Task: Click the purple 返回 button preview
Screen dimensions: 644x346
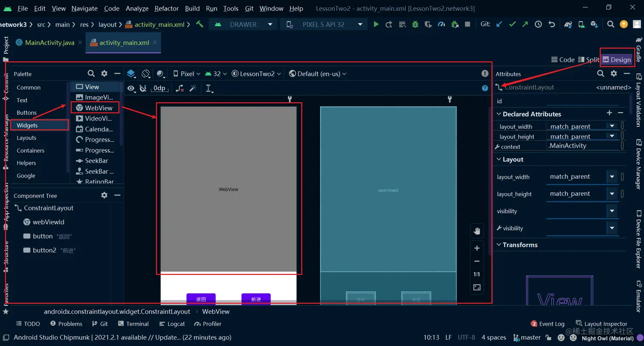Action: tap(201, 299)
